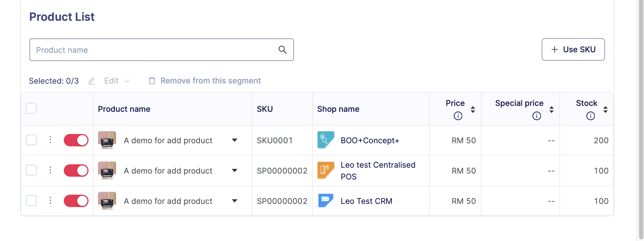This screenshot has width=644, height=241.
Task: Sort the table by the Price column
Action: pyautogui.click(x=473, y=109)
